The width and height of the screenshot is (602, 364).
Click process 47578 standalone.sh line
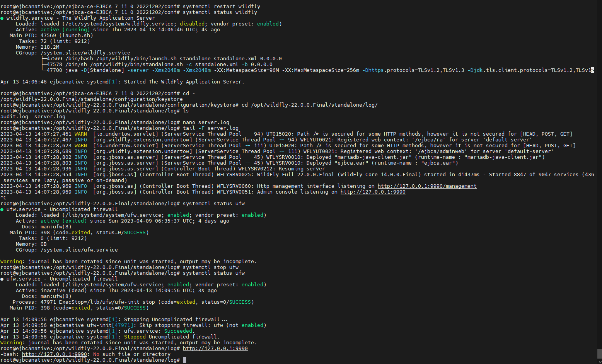(156, 65)
